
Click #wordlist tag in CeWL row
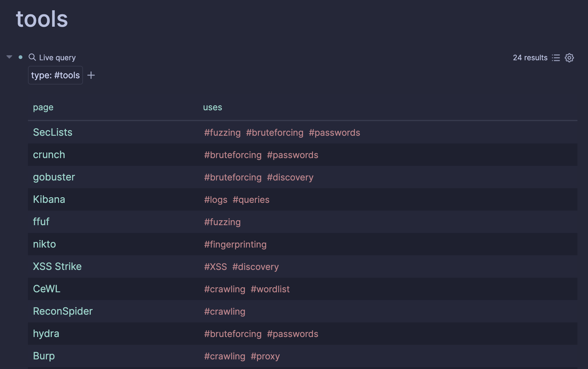coord(270,289)
